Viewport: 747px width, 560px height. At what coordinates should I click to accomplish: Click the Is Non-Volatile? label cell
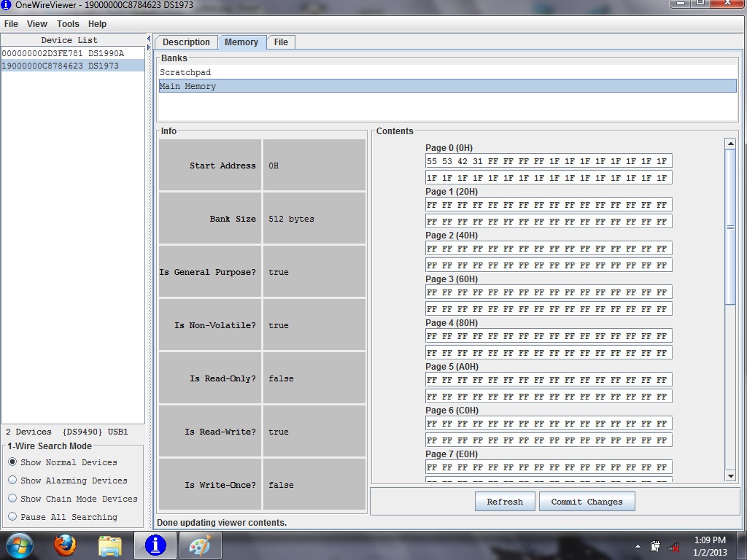(x=210, y=325)
